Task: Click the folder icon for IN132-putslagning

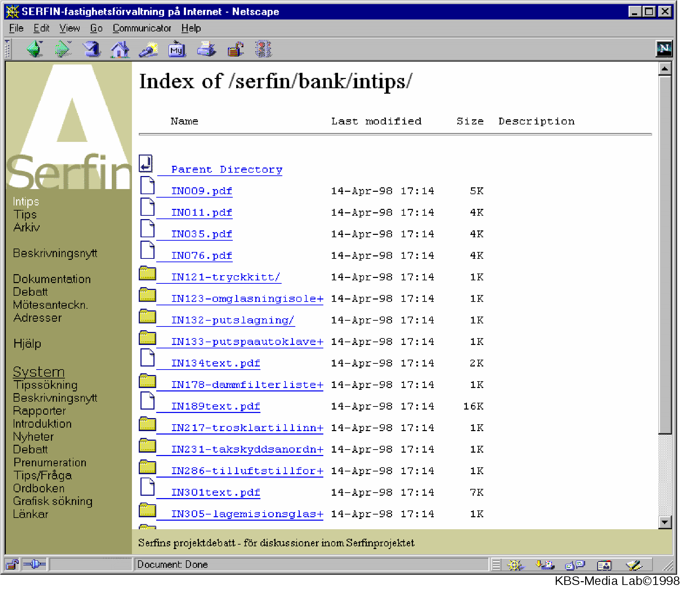Action: tap(147, 316)
